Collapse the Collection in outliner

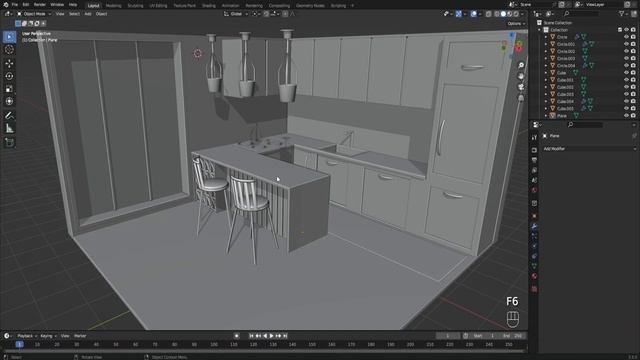point(540,30)
